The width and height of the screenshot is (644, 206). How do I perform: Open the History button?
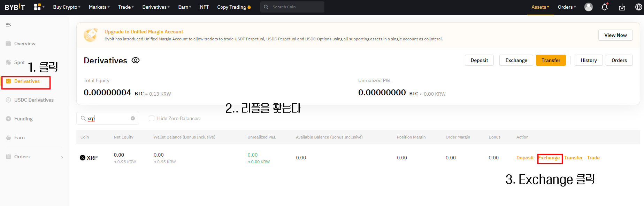tap(589, 60)
